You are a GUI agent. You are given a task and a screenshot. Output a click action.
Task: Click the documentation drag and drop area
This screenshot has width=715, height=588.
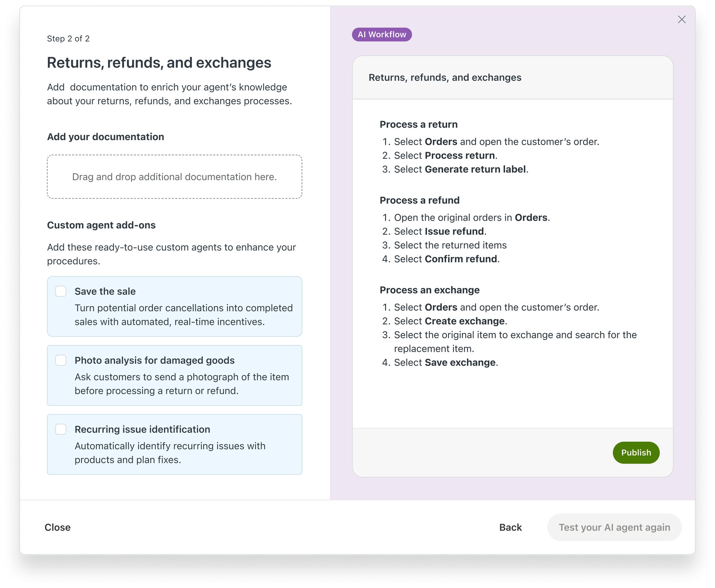(x=174, y=177)
